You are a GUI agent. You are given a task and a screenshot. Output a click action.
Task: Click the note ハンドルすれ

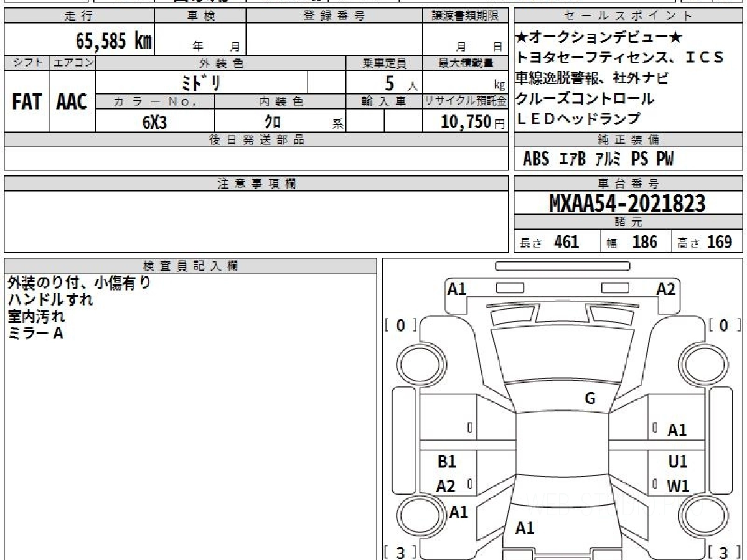point(50,299)
